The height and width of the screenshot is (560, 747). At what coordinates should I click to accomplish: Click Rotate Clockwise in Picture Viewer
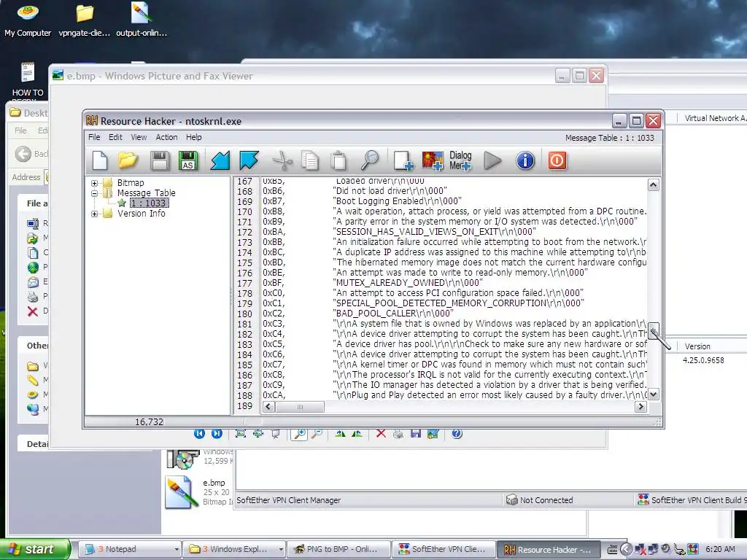tap(340, 433)
